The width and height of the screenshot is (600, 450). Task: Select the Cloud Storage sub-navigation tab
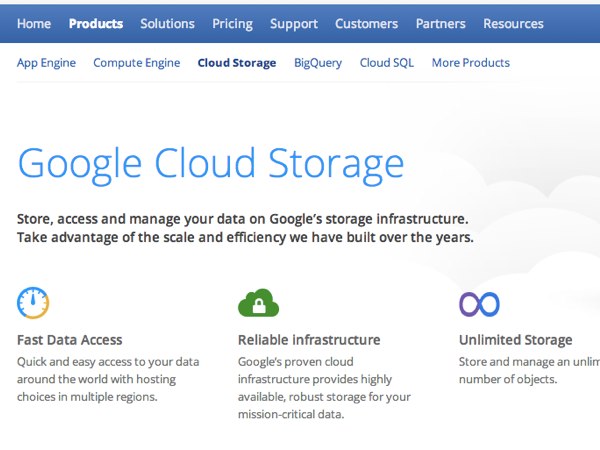click(237, 63)
